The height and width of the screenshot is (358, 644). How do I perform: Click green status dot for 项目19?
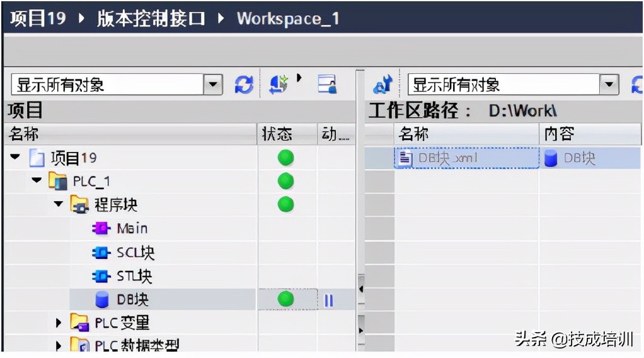(x=286, y=158)
